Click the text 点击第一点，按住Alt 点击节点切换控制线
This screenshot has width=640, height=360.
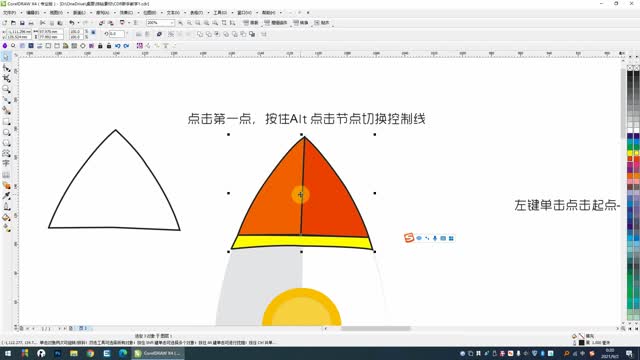pyautogui.click(x=307, y=119)
